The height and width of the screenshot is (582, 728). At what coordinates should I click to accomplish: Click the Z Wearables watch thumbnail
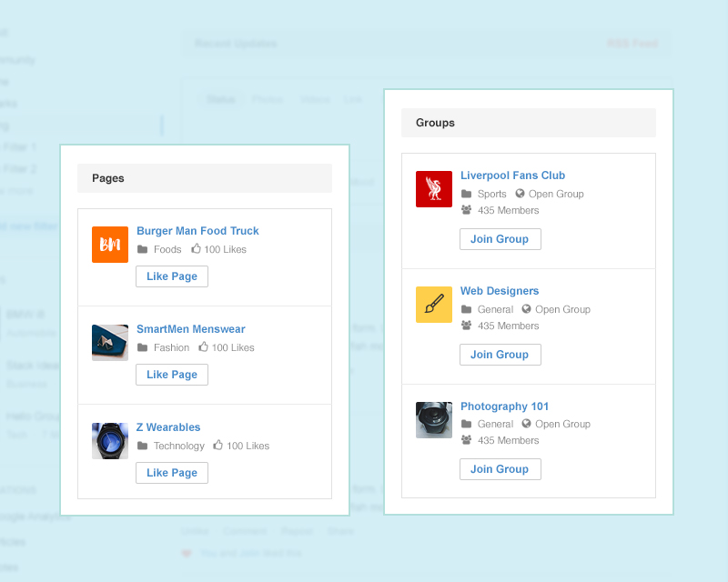[x=110, y=441]
